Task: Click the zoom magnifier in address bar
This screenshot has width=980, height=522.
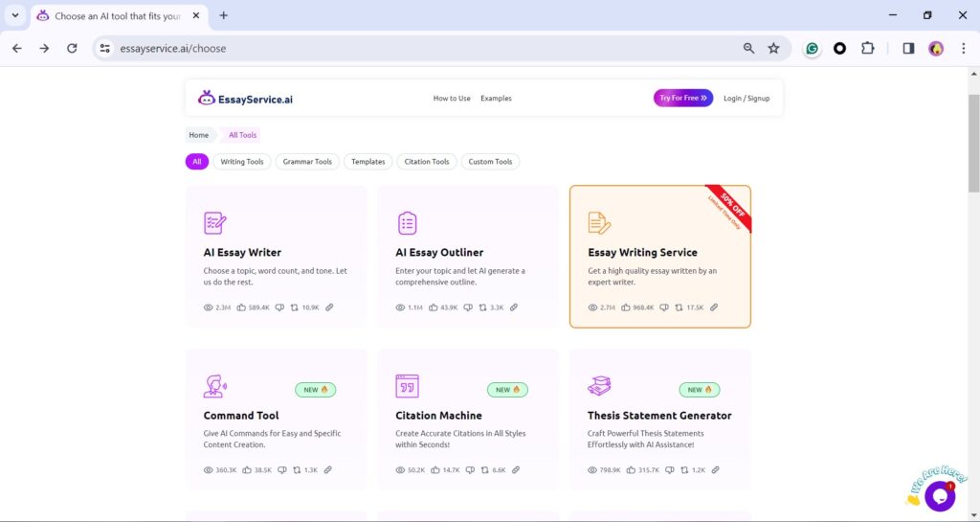Action: click(748, 48)
